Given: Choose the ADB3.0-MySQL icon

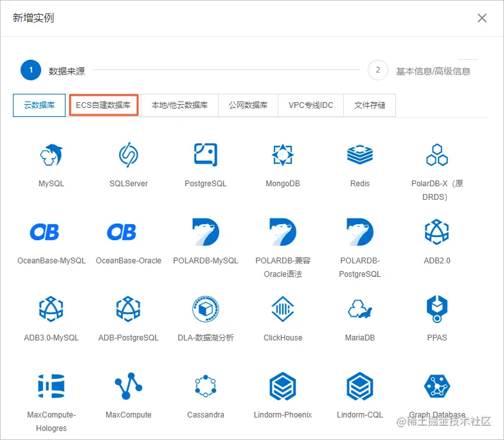Looking at the screenshot, I should pyautogui.click(x=51, y=309).
